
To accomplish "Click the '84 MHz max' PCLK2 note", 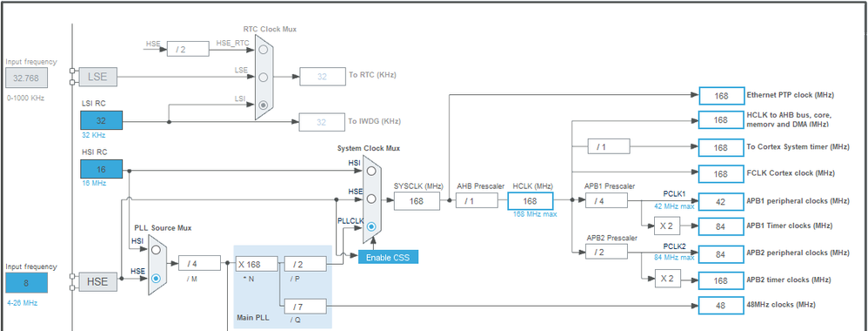I will [674, 257].
